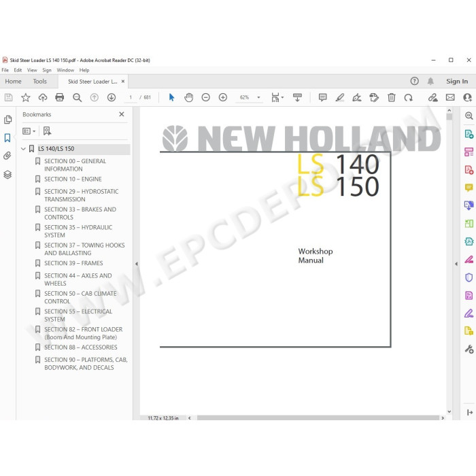
Task: Click the stamp tool icon
Action: (374, 97)
